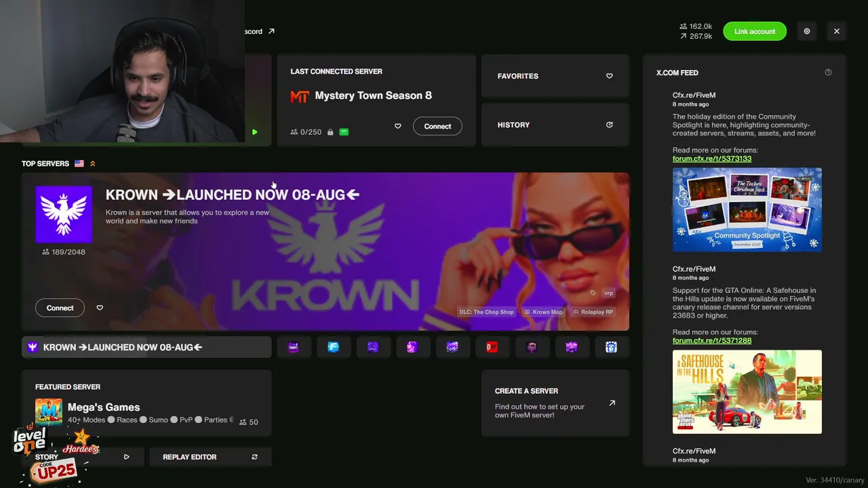This screenshot has height=488, width=868.
Task: Collapse the Top Servers chevron
Action: click(93, 163)
